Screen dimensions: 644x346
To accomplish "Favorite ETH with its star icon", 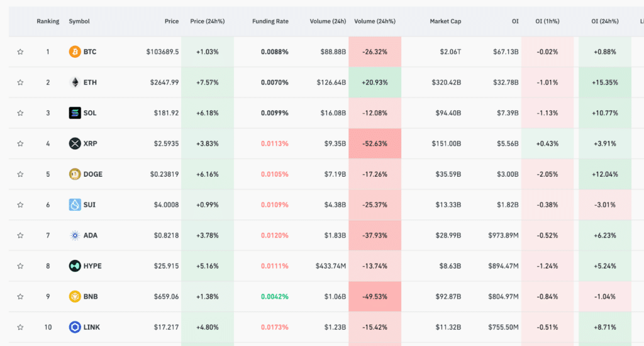I will tap(20, 82).
